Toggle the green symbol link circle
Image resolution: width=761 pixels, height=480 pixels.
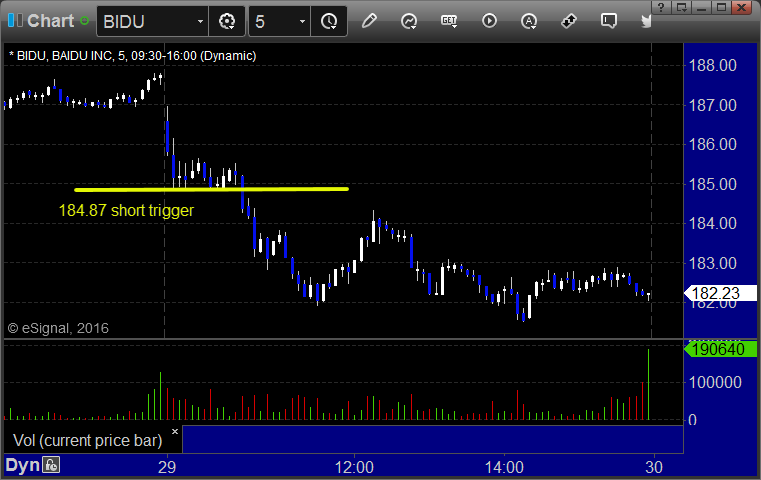coord(84,21)
